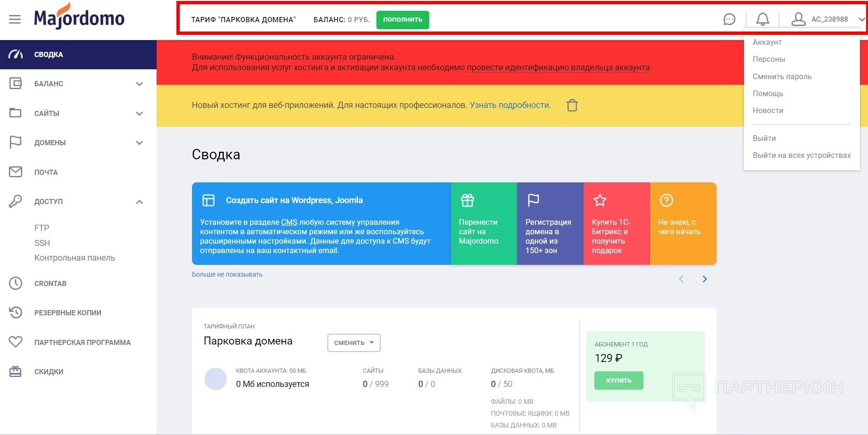Image resolution: width=868 pixels, height=435 pixels.
Task: Click the Резервные копии history icon
Action: [16, 312]
